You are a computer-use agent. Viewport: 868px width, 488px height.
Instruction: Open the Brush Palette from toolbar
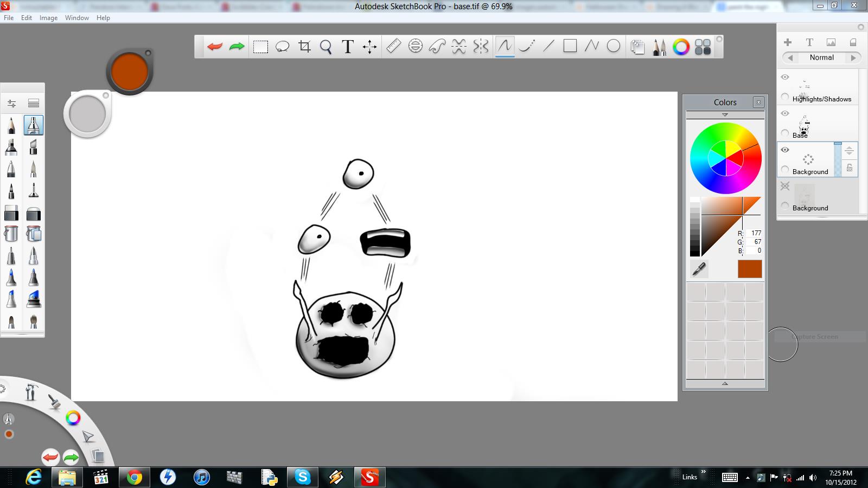pos(660,47)
